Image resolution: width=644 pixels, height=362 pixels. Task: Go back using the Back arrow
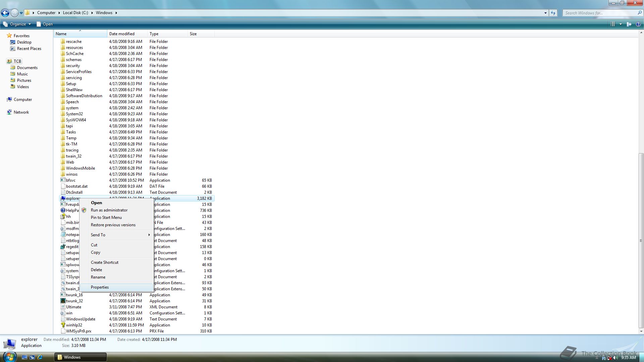pyautogui.click(x=5, y=13)
